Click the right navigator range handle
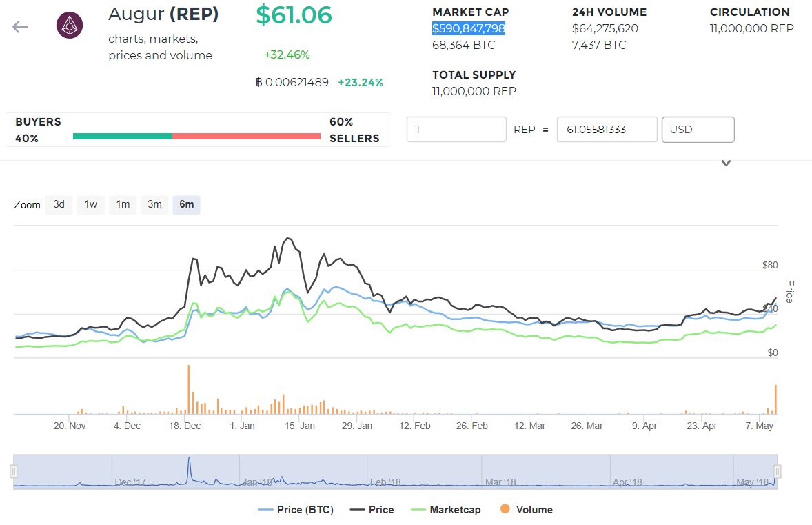The width and height of the screenshot is (812, 525). click(x=778, y=471)
